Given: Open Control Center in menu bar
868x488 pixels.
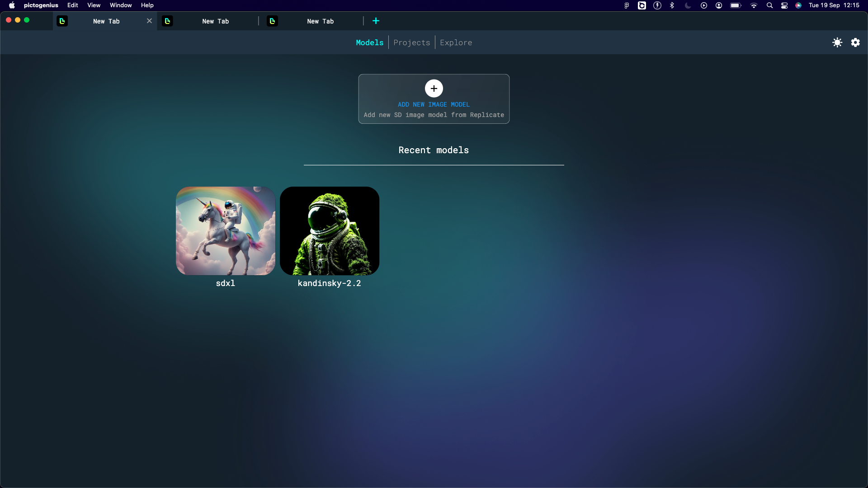Looking at the screenshot, I should [x=784, y=5].
